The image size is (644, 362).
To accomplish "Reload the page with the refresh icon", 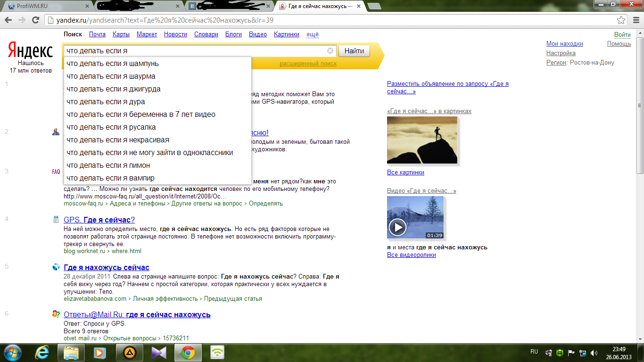I will coord(35,20).
